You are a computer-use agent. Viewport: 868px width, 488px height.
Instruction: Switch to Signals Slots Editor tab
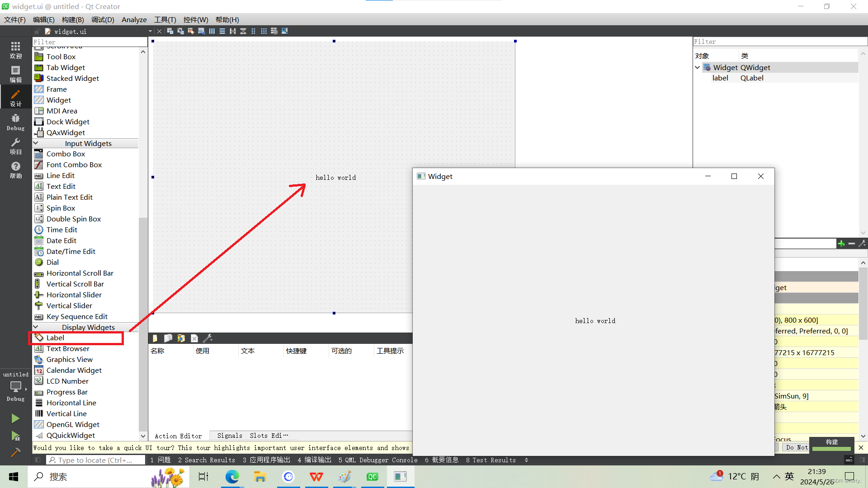point(253,436)
